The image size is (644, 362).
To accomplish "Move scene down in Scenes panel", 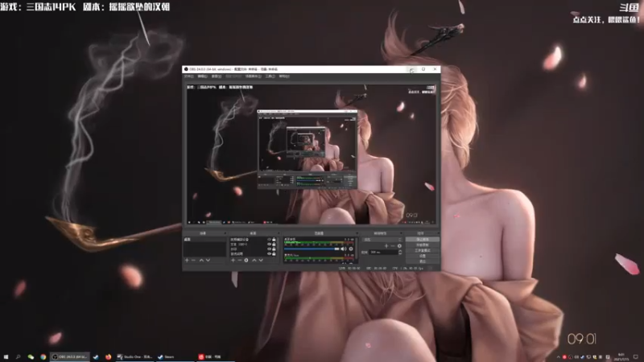I will (x=208, y=260).
